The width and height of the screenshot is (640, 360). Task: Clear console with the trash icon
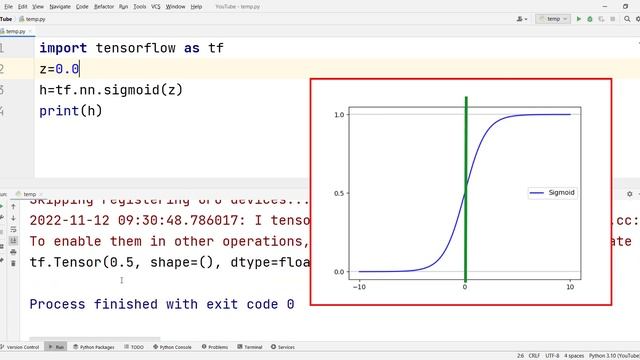(13, 264)
